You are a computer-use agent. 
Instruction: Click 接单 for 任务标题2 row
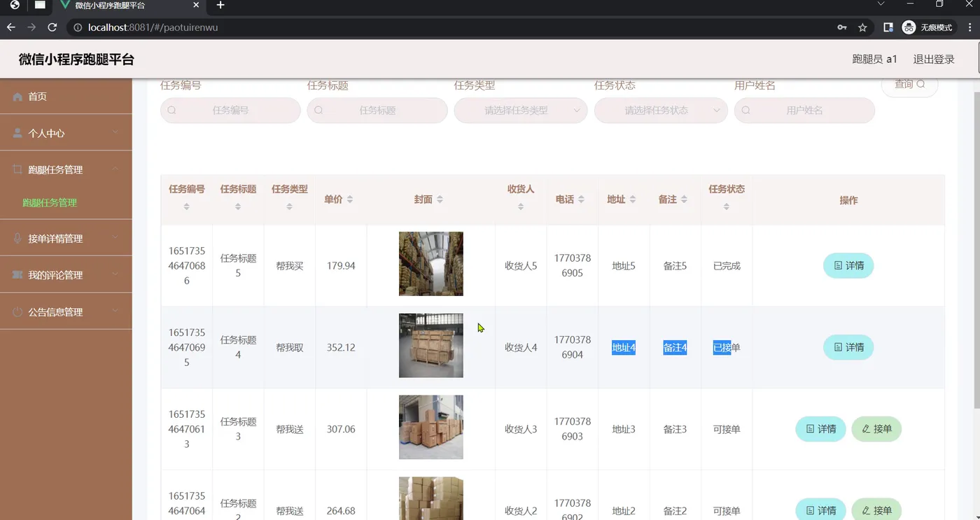pos(876,510)
